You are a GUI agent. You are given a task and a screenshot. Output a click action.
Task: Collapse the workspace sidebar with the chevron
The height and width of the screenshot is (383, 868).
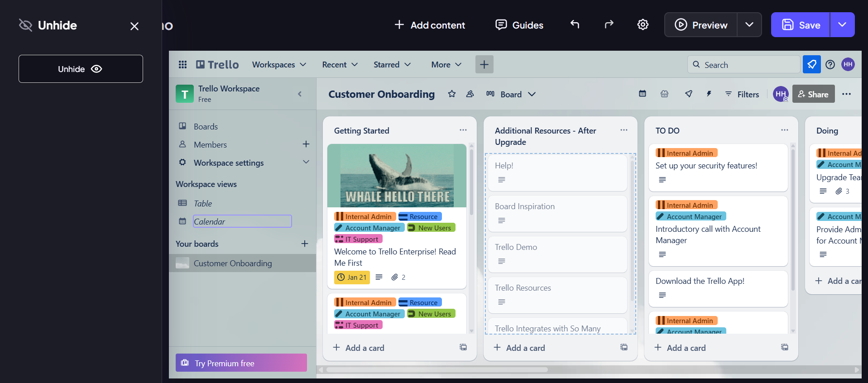click(300, 94)
